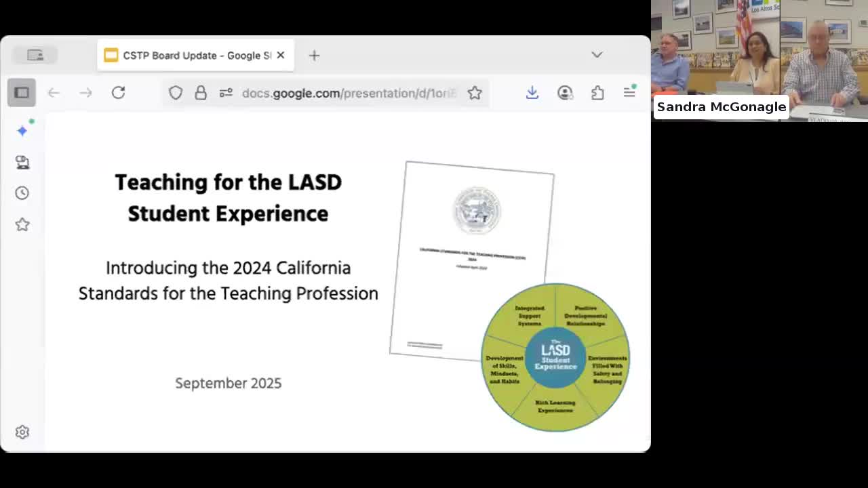Screen dimensions: 868x488
Task: Click the screen capture icon above the sidebar
Action: pyautogui.click(x=35, y=55)
